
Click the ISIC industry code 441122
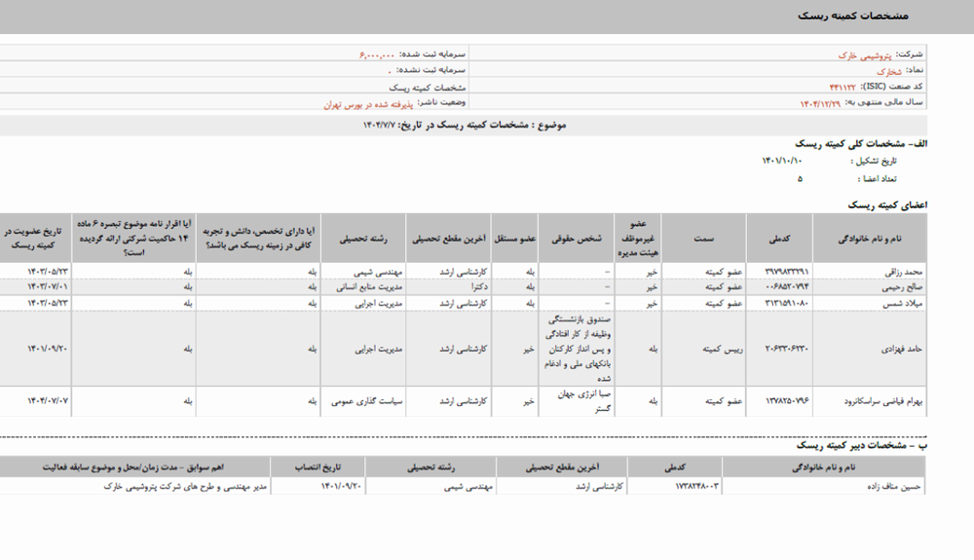point(843,86)
